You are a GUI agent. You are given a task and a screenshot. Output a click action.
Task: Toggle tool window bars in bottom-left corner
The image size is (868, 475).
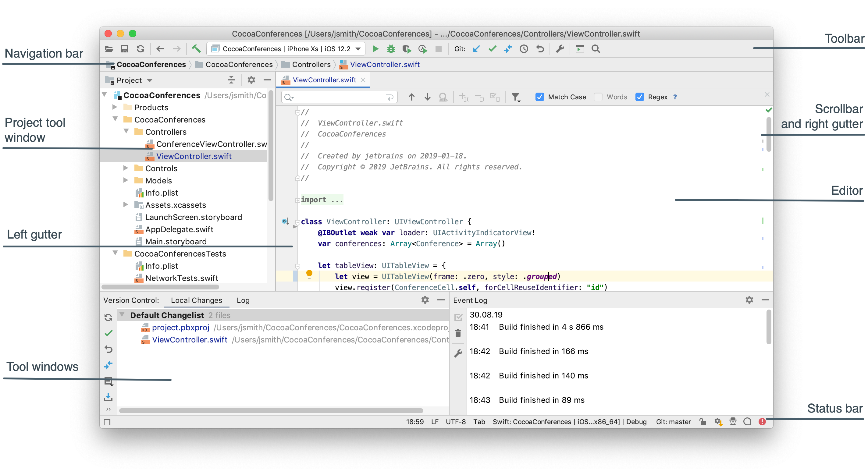click(x=107, y=422)
